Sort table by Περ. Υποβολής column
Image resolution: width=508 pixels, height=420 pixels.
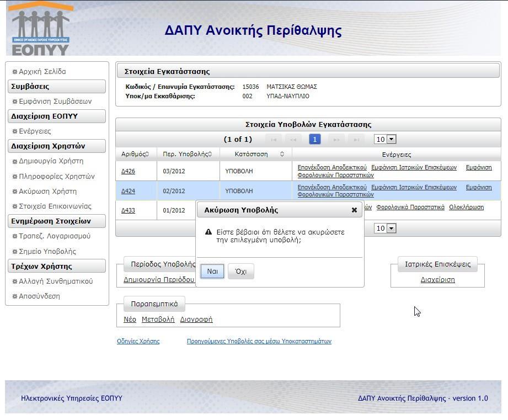(x=210, y=155)
